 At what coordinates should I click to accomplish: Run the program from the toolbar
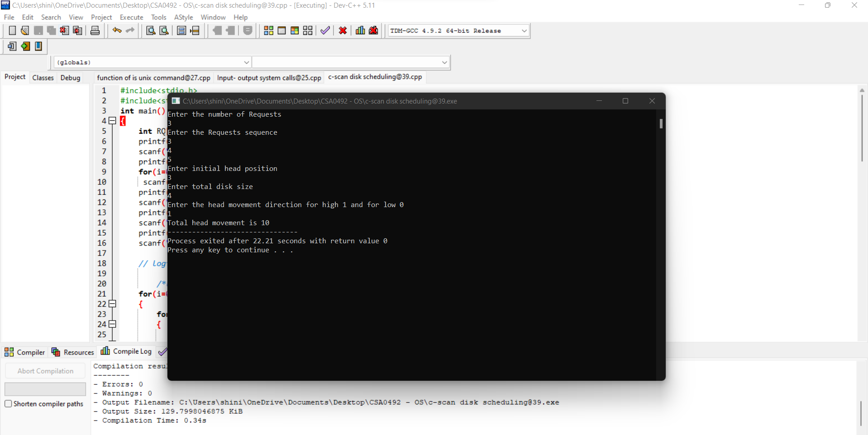[x=281, y=30]
